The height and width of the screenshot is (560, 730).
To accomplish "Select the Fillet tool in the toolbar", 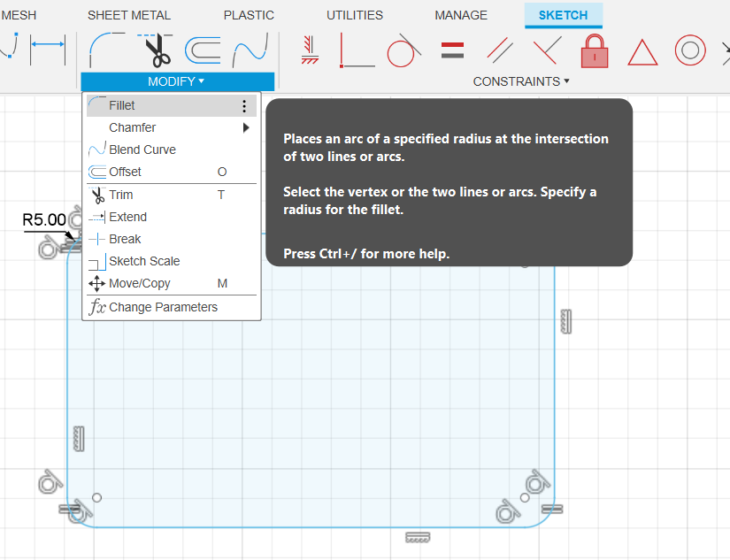I will tap(106, 50).
